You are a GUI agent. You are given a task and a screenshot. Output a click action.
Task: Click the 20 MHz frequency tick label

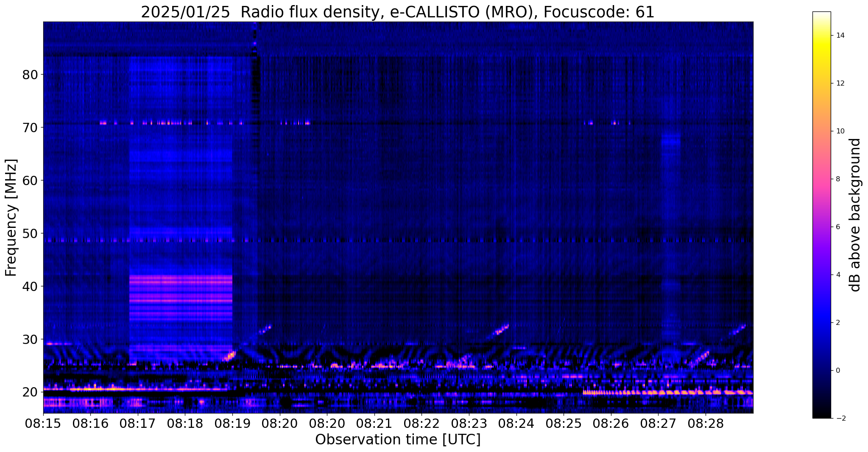(30, 392)
